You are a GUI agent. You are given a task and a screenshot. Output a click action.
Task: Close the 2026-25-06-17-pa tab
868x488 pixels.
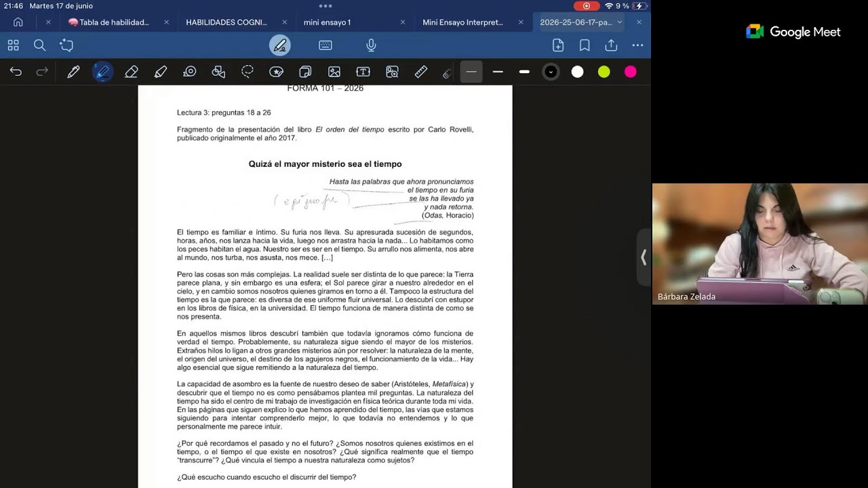638,22
